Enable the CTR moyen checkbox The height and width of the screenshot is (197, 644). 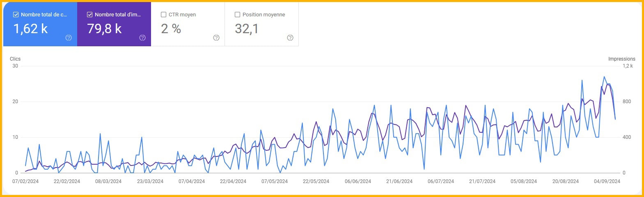pyautogui.click(x=163, y=14)
